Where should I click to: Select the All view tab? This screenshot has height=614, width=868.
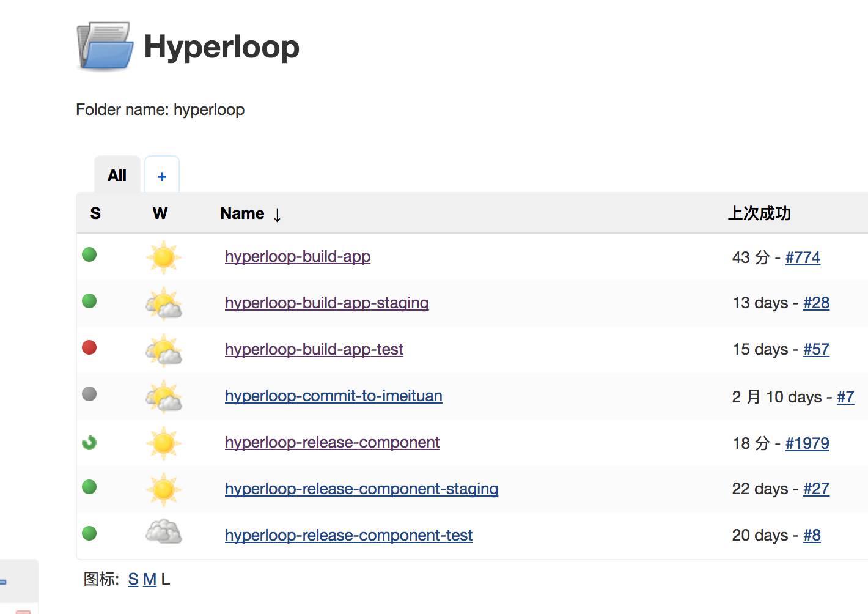point(117,176)
